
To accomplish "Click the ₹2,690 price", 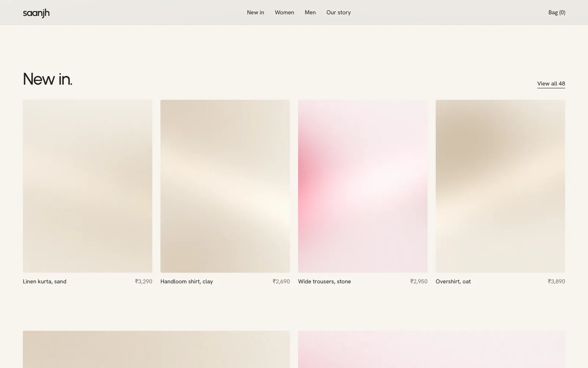I will click(281, 282).
